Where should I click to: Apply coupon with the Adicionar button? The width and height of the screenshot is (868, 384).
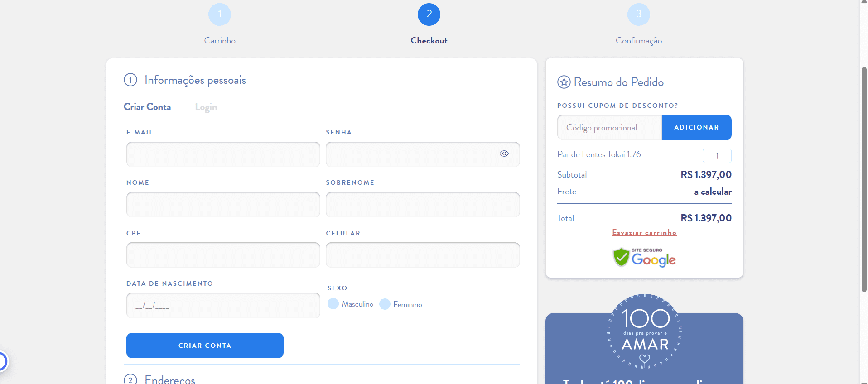tap(696, 128)
